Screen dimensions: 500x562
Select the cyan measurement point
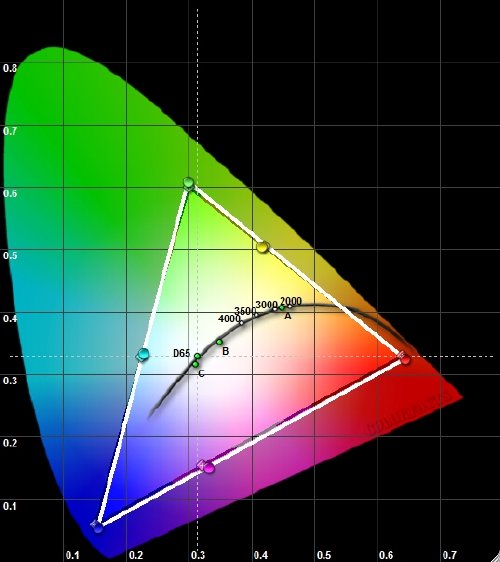pyautogui.click(x=143, y=354)
